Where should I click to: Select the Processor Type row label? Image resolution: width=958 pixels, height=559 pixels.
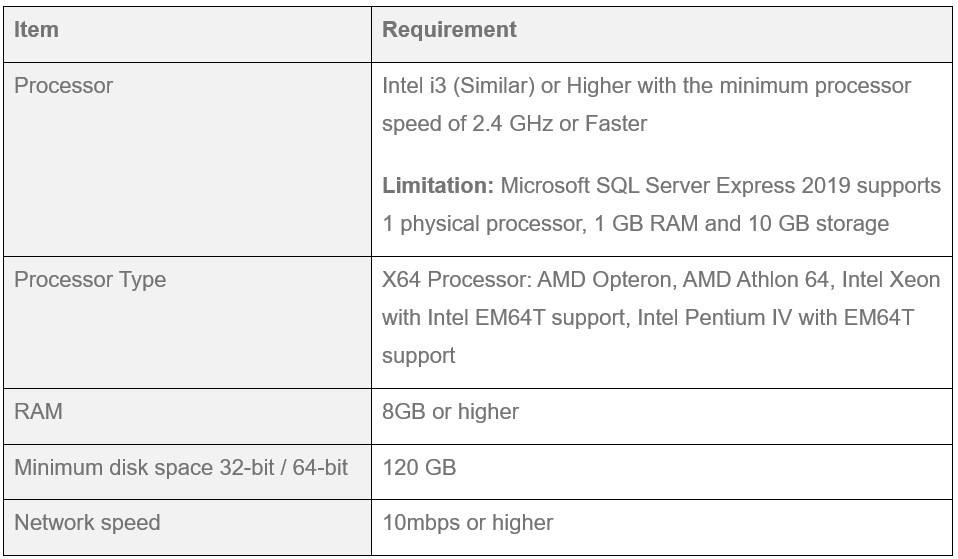coord(90,280)
